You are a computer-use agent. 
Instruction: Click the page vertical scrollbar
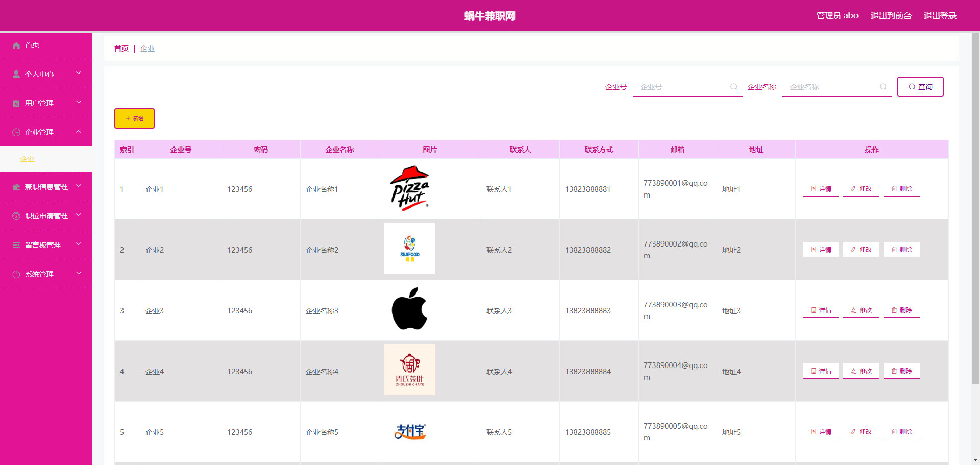pyautogui.click(x=975, y=209)
